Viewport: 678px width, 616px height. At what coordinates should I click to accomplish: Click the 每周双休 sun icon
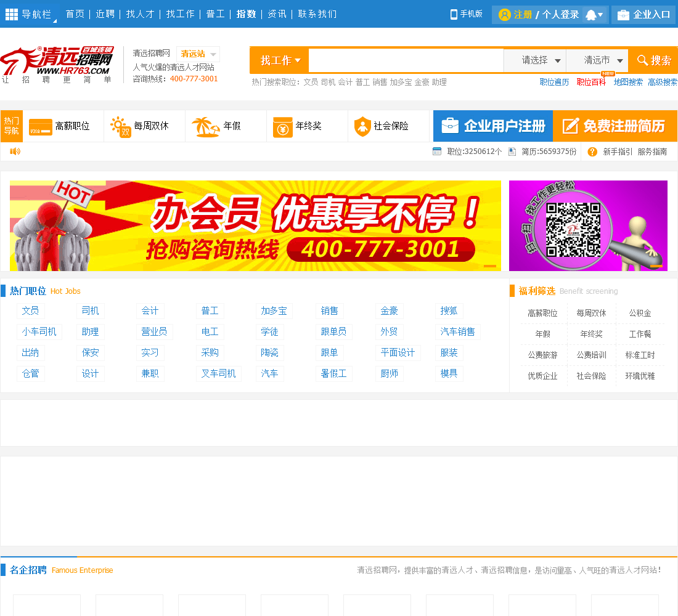(121, 127)
